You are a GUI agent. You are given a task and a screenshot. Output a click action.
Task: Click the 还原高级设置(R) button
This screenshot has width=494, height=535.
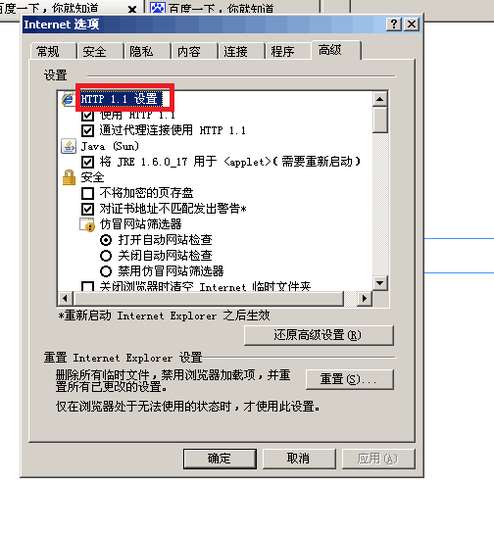319,335
